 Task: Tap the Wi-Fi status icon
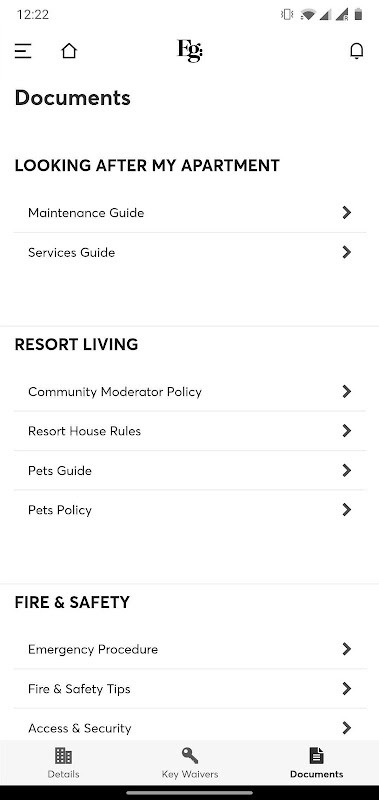click(308, 15)
